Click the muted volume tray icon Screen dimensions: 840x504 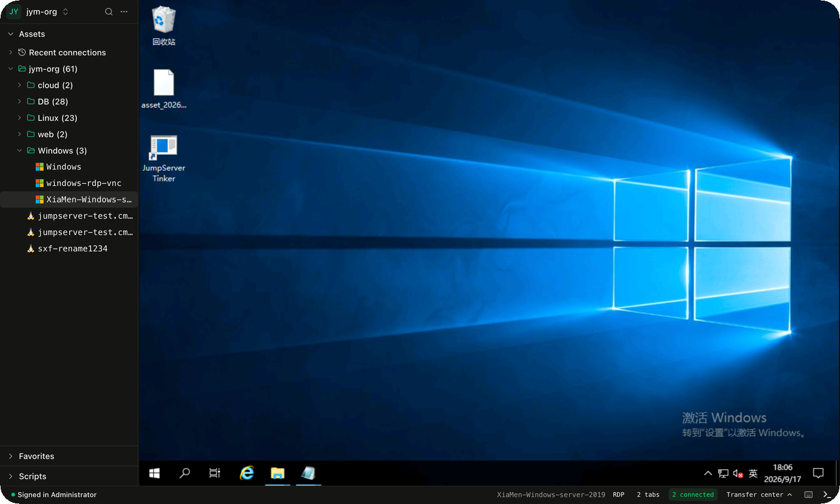pyautogui.click(x=739, y=473)
